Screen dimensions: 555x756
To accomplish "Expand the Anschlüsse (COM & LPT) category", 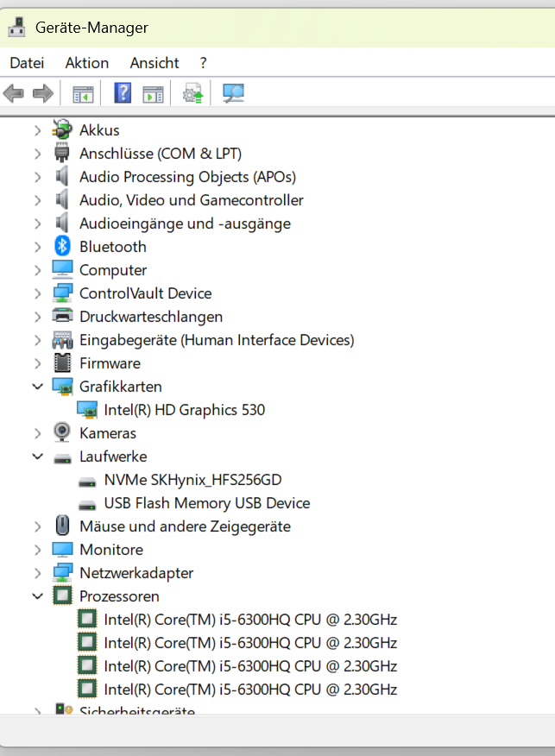I will [38, 154].
